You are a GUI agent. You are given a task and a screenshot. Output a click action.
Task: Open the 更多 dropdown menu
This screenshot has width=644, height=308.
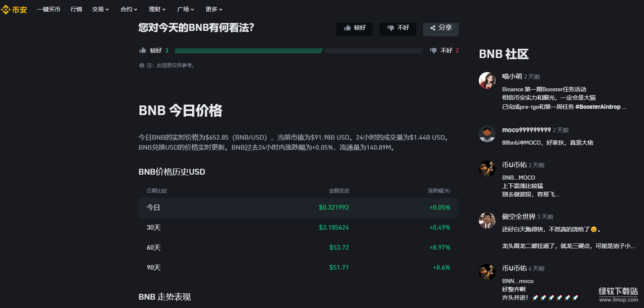click(x=214, y=9)
